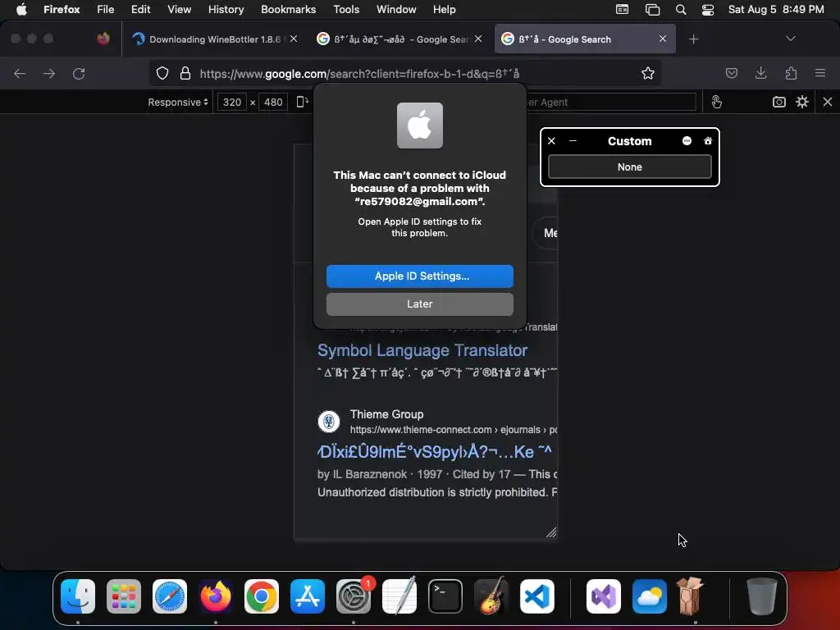Click the tracking protection shield icon

(x=162, y=73)
